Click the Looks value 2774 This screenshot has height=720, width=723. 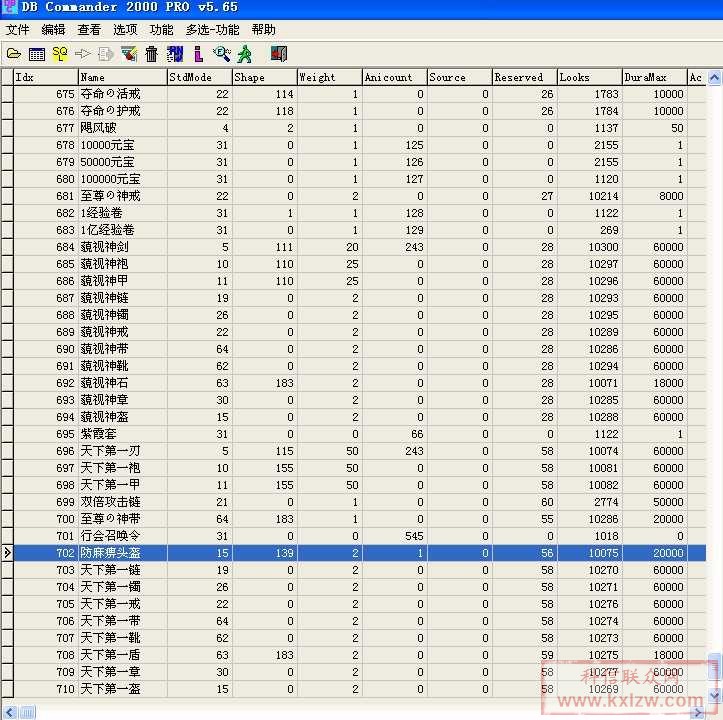(x=590, y=502)
